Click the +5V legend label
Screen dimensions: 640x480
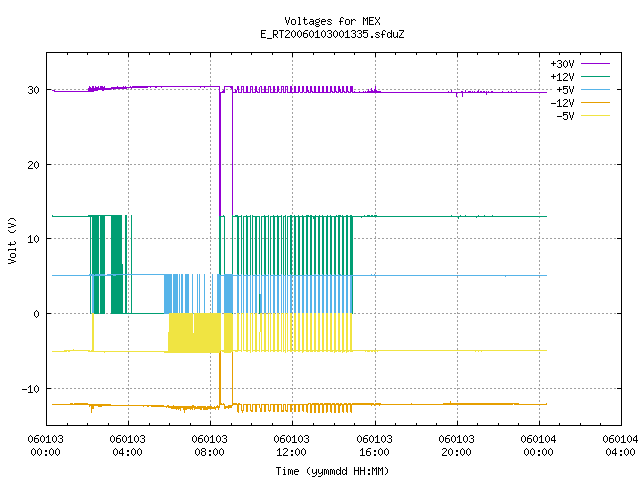tap(565, 90)
